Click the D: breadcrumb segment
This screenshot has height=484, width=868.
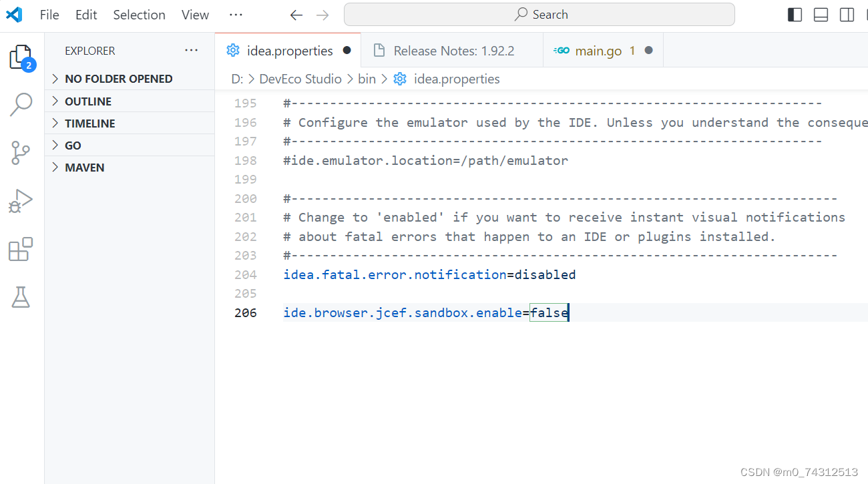pyautogui.click(x=237, y=79)
